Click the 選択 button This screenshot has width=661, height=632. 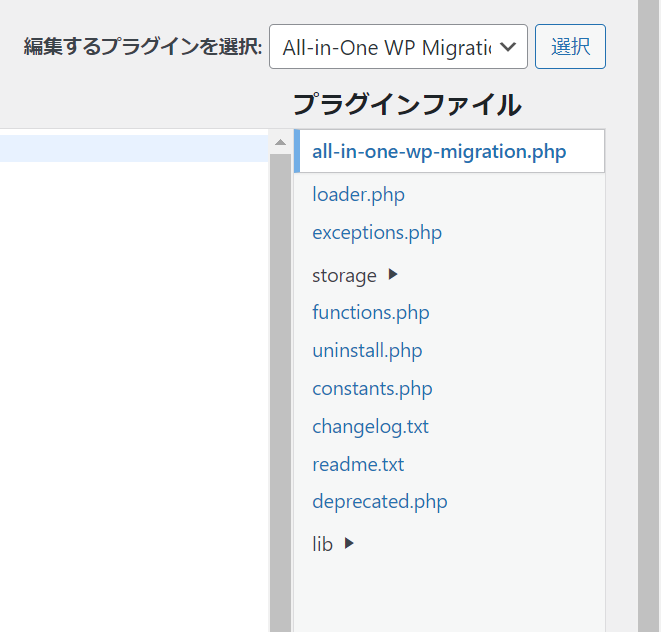(x=570, y=47)
